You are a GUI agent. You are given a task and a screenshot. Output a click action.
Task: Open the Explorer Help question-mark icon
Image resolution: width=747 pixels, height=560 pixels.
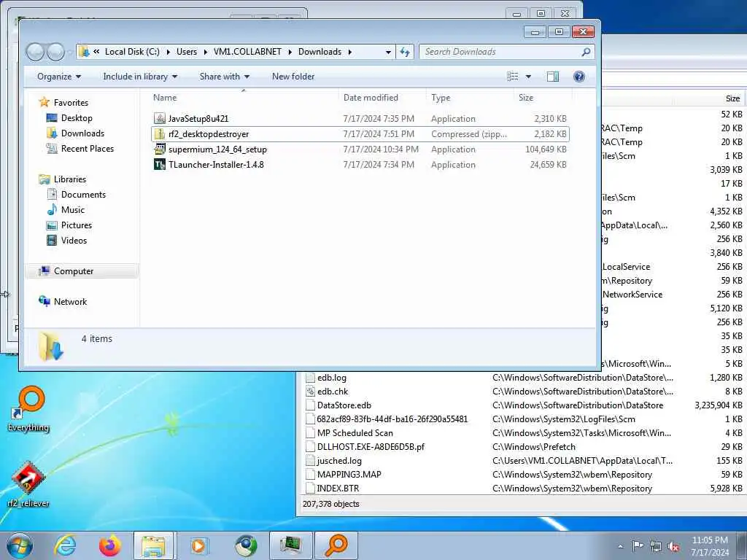point(578,77)
